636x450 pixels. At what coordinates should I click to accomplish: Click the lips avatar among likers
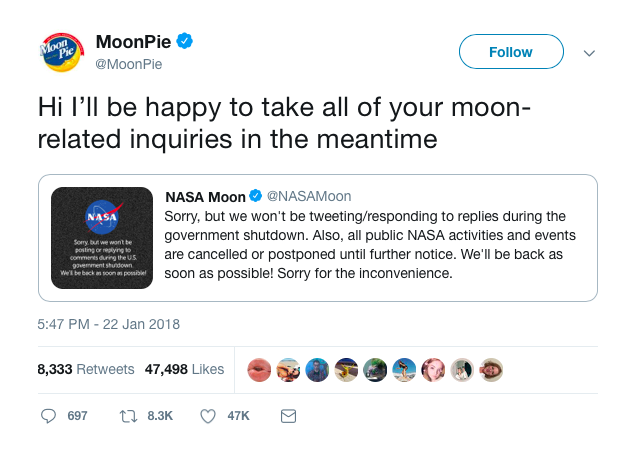tap(259, 370)
